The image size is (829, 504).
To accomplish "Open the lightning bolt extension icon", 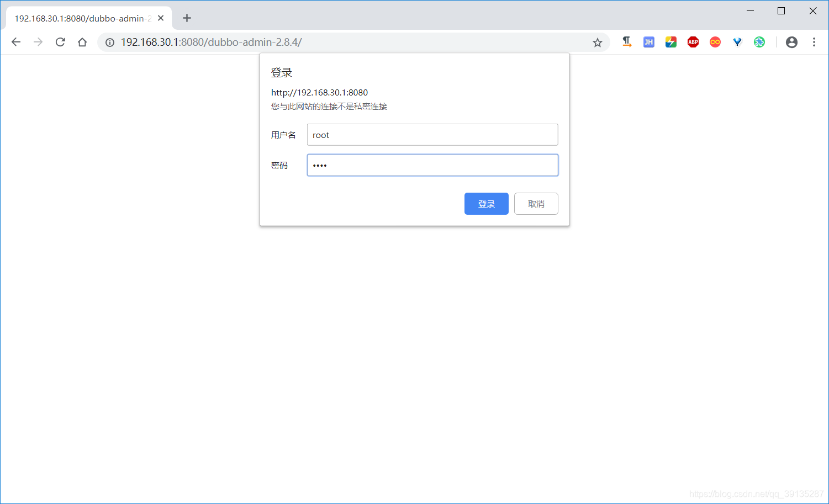I will [671, 42].
